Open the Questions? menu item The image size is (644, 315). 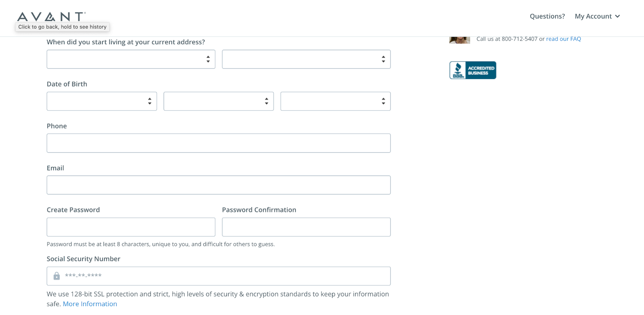[547, 16]
